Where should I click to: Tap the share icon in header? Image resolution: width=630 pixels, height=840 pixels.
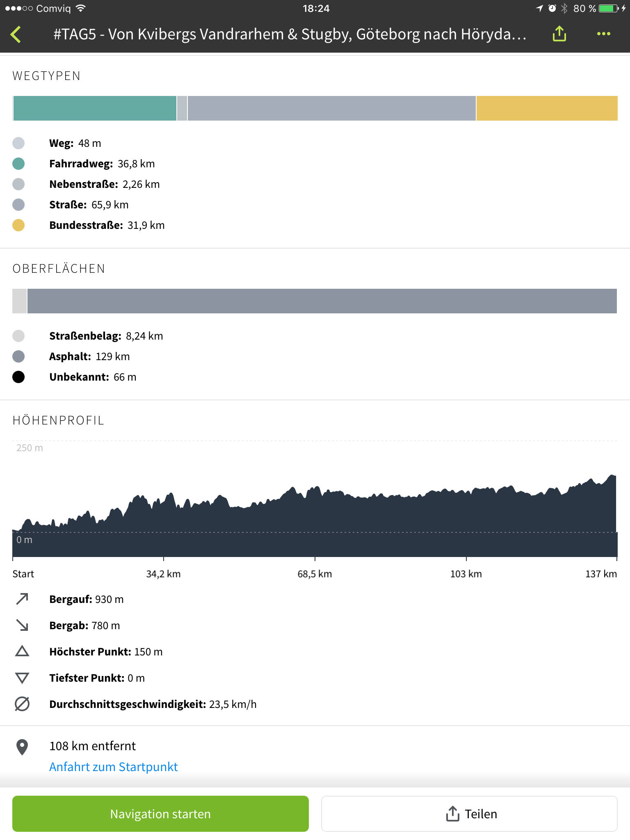tap(559, 34)
